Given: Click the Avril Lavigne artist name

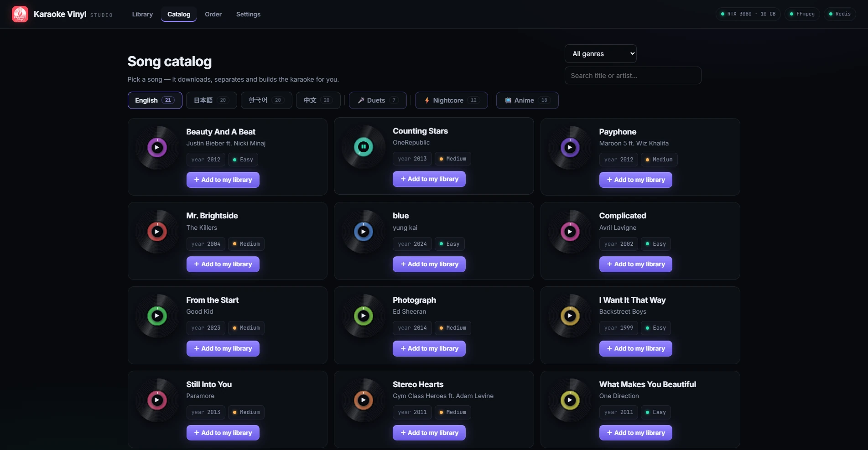Looking at the screenshot, I should 618,228.
